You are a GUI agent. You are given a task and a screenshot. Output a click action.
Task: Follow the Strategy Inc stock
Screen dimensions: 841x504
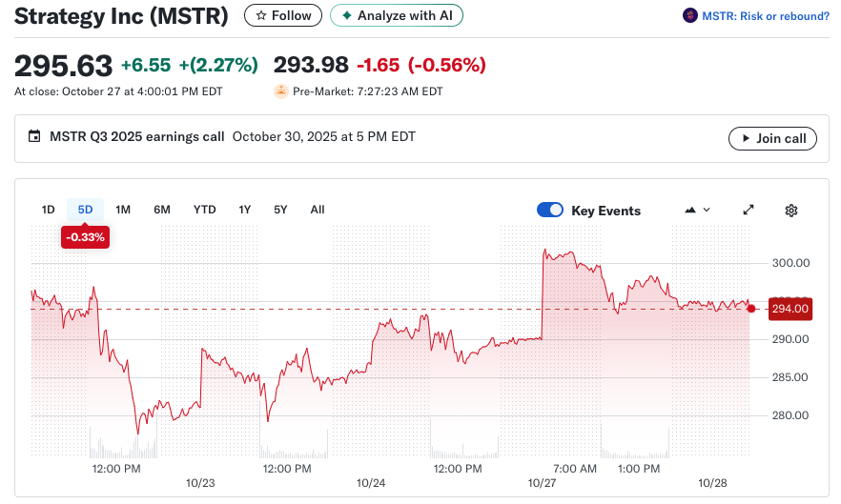pos(283,15)
